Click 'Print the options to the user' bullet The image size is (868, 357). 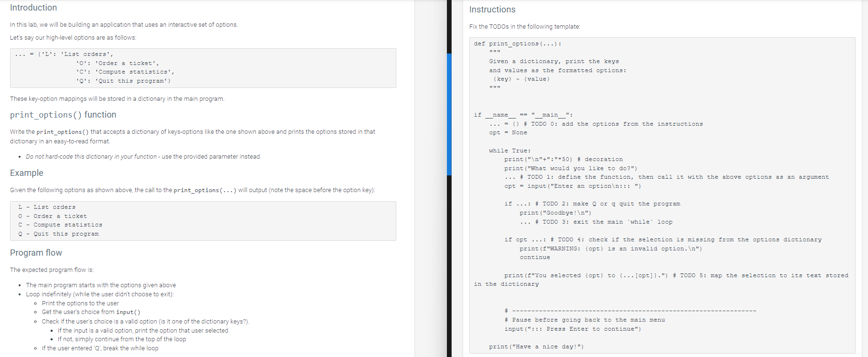click(x=80, y=303)
